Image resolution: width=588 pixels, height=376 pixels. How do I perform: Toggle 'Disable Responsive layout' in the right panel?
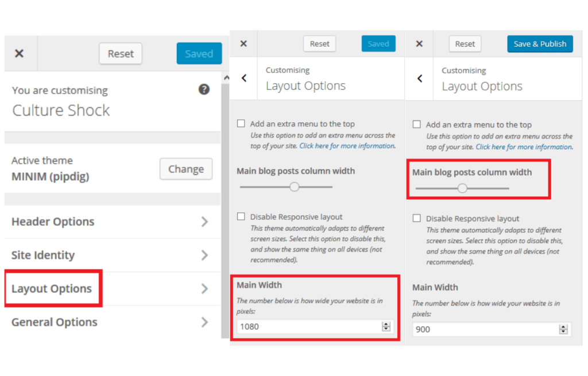pos(417,218)
